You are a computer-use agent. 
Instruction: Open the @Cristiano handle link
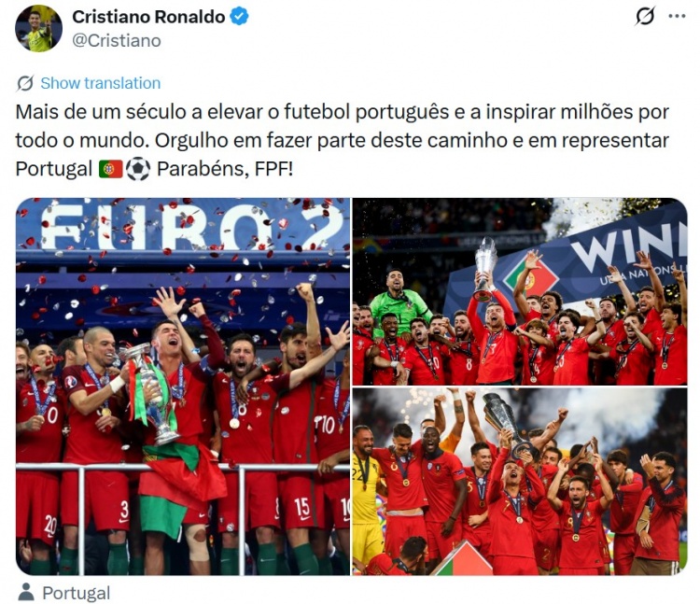click(x=117, y=41)
